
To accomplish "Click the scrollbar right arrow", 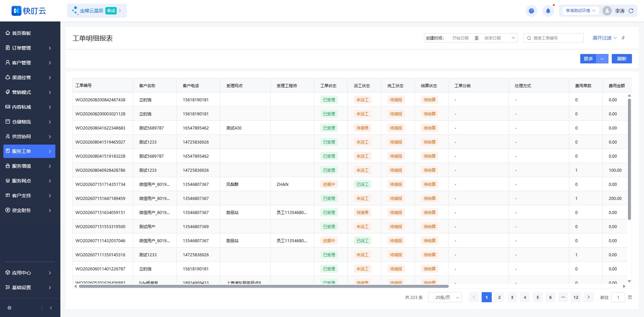I will pyautogui.click(x=624, y=286).
